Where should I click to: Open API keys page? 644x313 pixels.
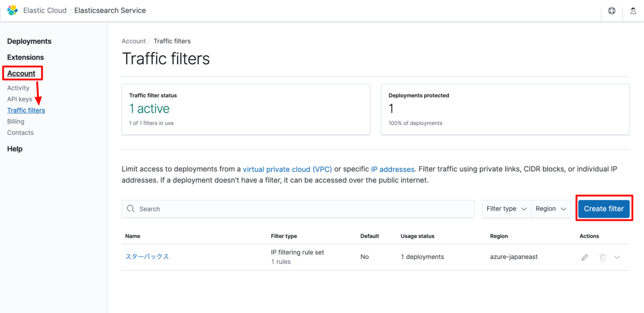pyautogui.click(x=19, y=99)
